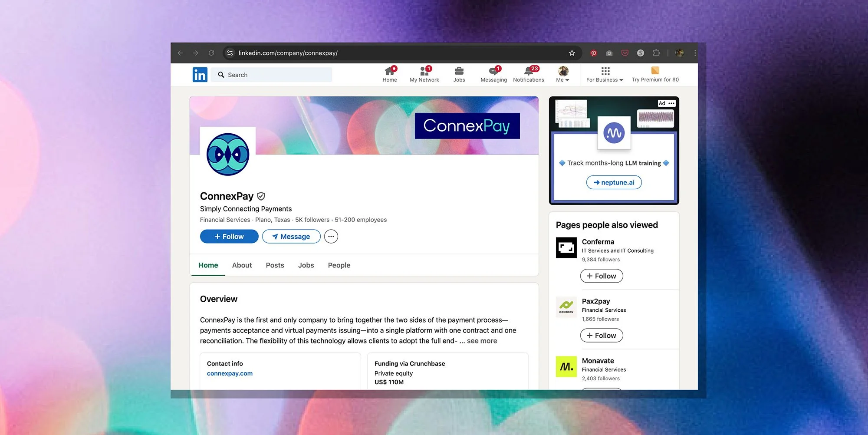Viewport: 868px width, 435px height.
Task: Switch to the People tab
Action: pyautogui.click(x=339, y=265)
